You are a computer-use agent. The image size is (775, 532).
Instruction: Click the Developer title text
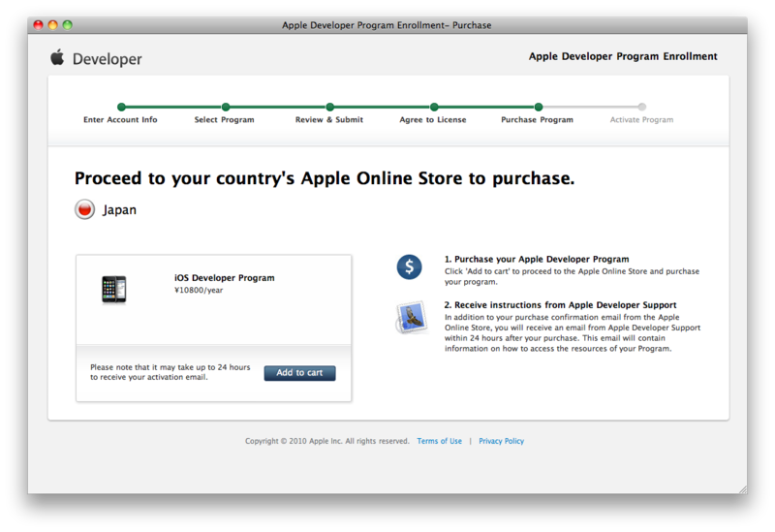coord(108,59)
